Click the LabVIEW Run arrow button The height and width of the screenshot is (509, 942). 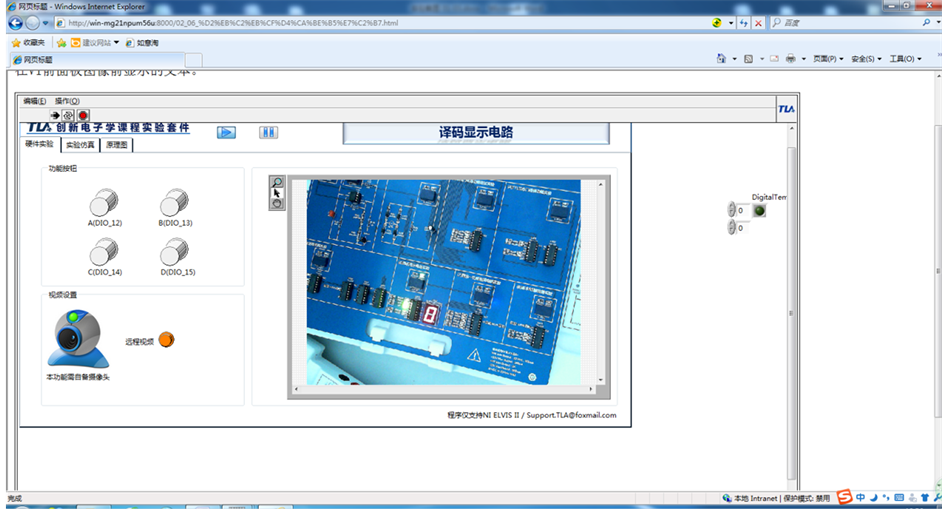pyautogui.click(x=55, y=115)
